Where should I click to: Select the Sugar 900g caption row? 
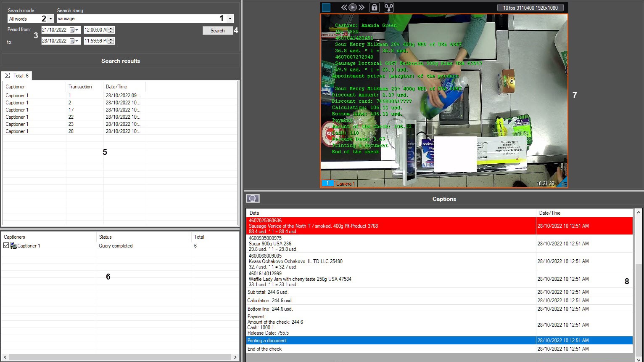coord(439,244)
